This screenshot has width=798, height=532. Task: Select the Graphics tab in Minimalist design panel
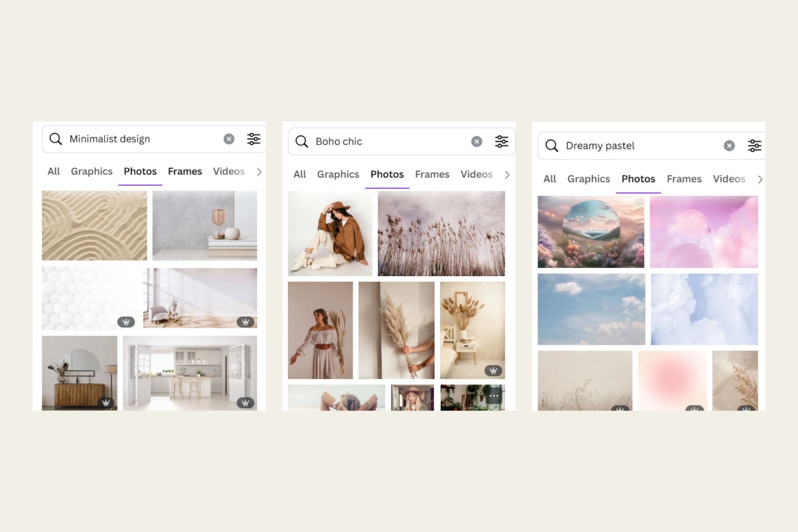coord(92,171)
